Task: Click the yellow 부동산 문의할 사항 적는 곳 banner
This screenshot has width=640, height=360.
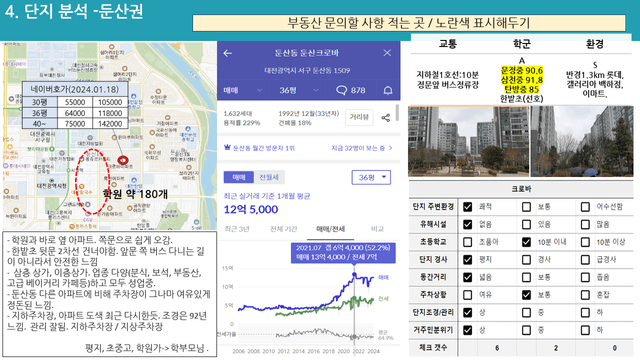Action: point(409,23)
